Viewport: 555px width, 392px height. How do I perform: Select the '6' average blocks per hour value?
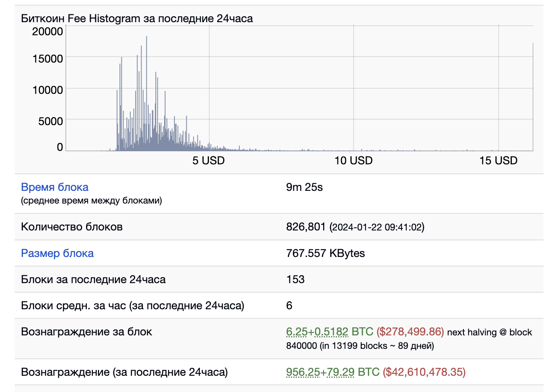pyautogui.click(x=289, y=306)
